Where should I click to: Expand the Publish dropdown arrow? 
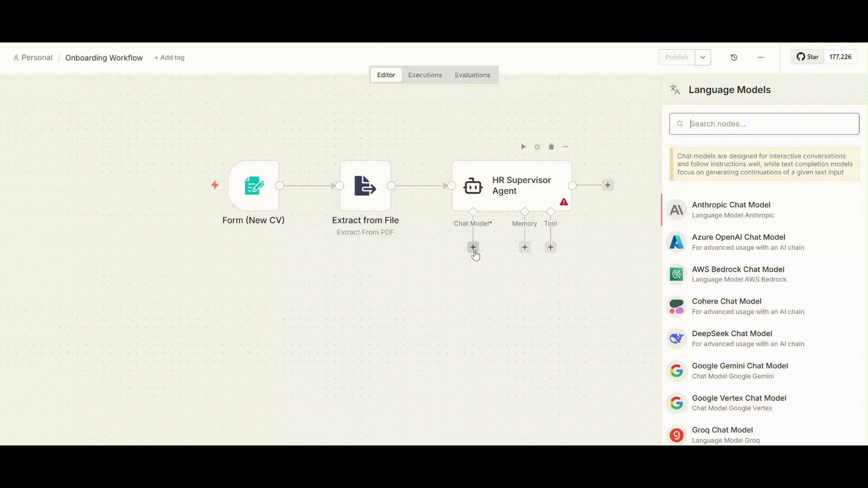[703, 57]
